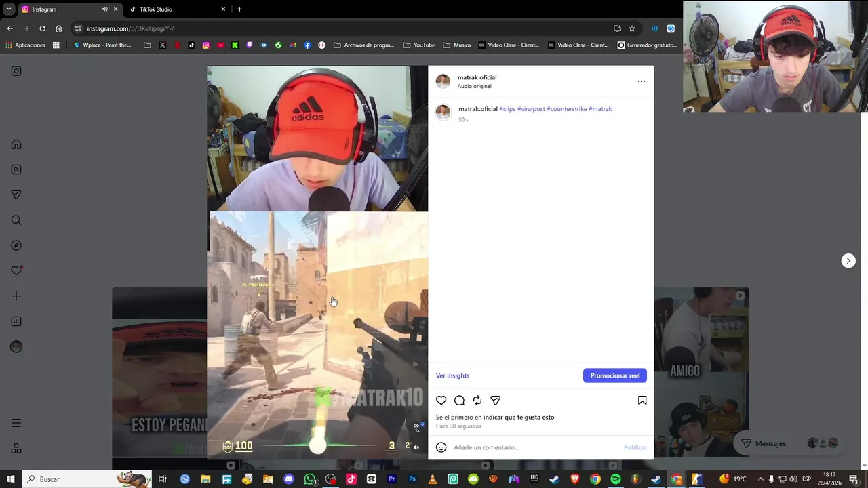The height and width of the screenshot is (488, 868).
Task: Open tab search dropdown arrow
Action: click(x=9, y=9)
